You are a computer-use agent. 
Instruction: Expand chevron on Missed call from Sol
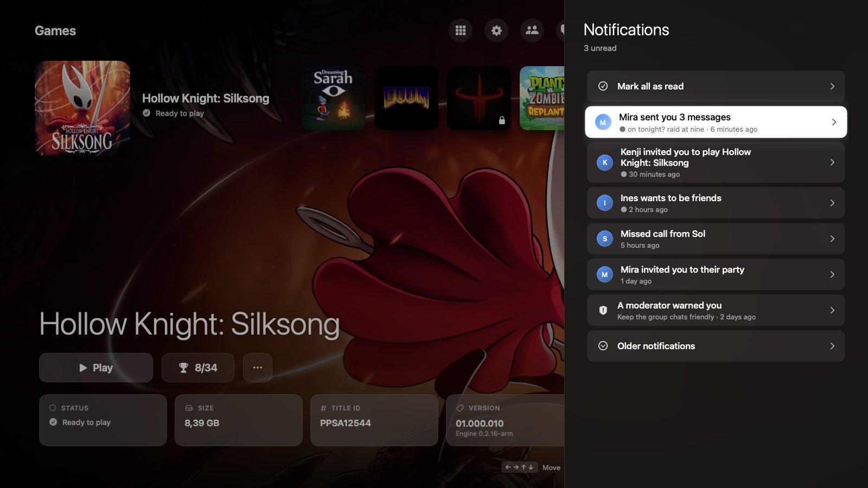point(832,239)
